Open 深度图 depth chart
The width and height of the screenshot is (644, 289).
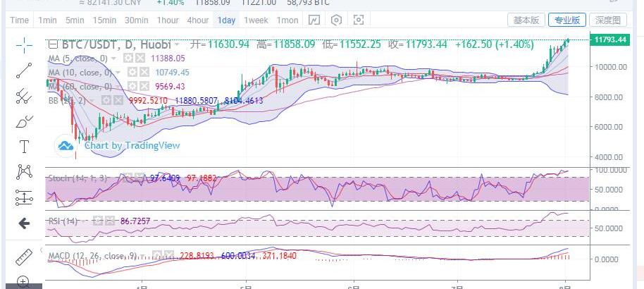[x=608, y=20]
